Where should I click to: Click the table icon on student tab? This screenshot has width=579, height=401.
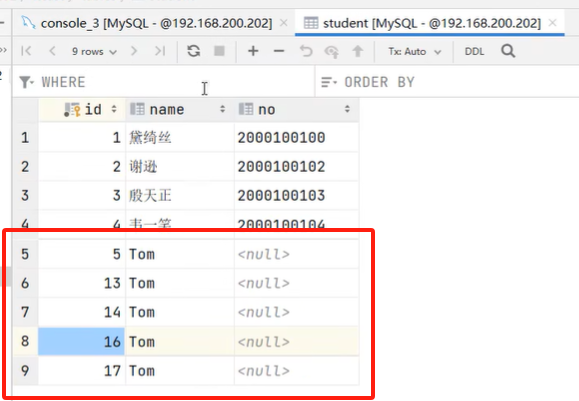point(311,23)
